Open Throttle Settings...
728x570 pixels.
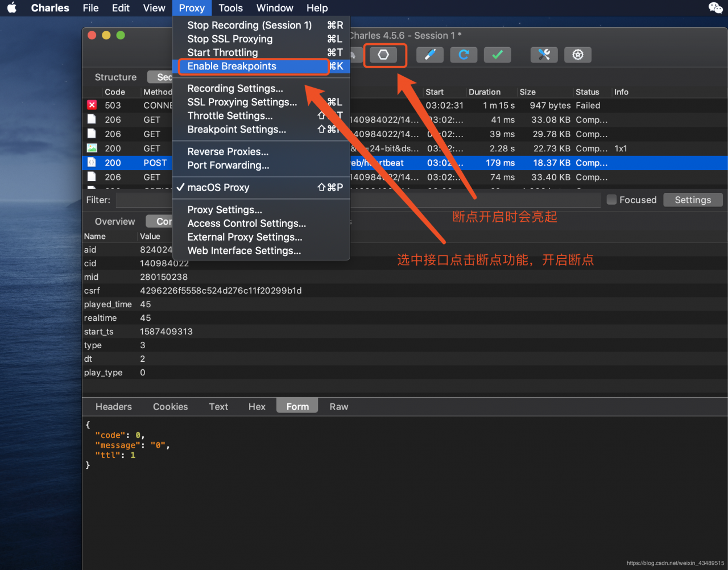coord(261,115)
